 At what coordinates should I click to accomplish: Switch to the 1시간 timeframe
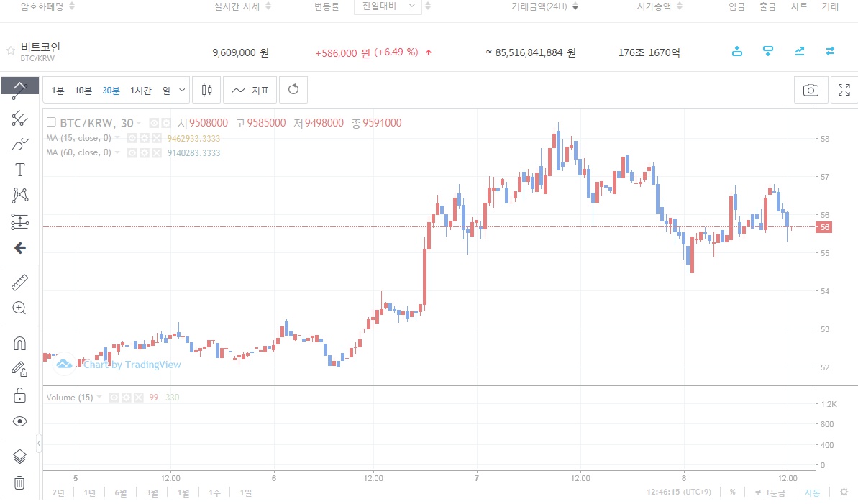[x=140, y=90]
